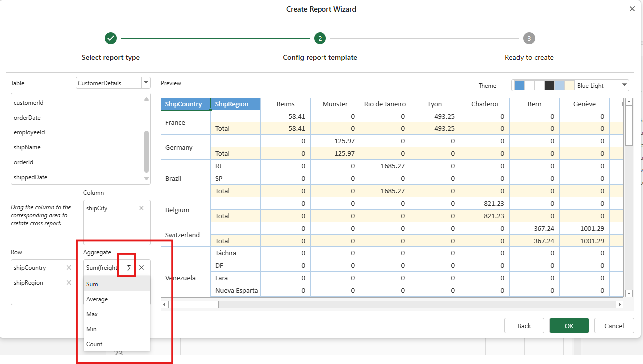Viewport: 643px width, 364px height.
Task: Go Back to the previous wizard step
Action: [524, 326]
